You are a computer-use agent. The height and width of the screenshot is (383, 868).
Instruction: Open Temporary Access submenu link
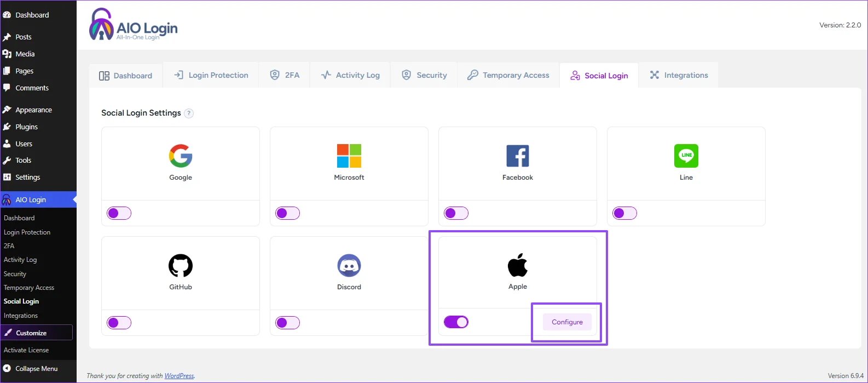click(x=29, y=288)
